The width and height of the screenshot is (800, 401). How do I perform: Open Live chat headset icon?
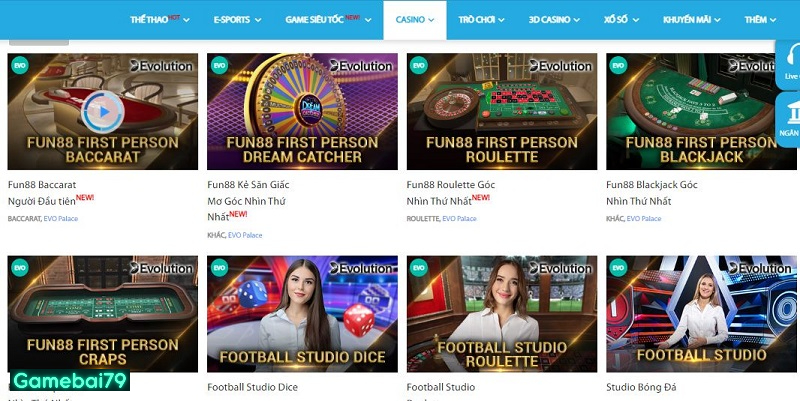[x=792, y=54]
